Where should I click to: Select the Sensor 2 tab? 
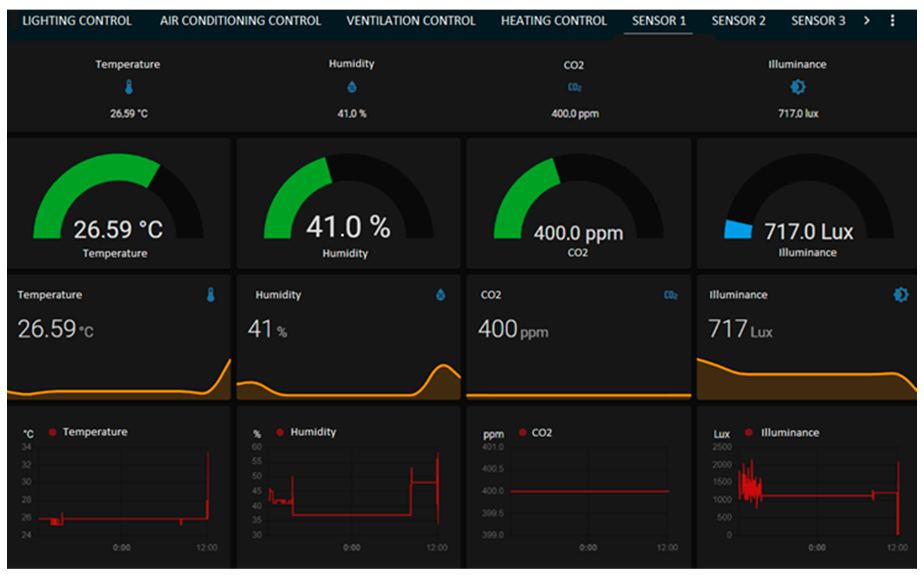(739, 21)
